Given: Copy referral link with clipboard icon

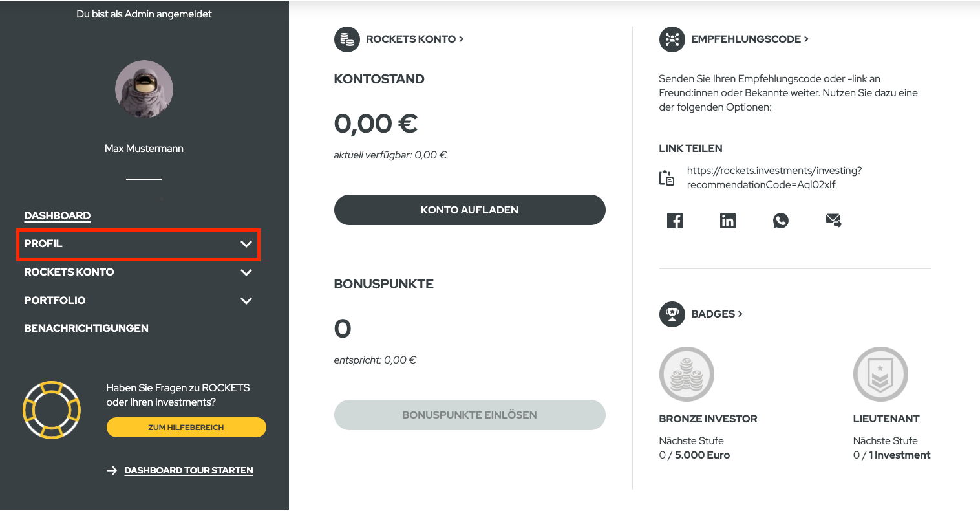Looking at the screenshot, I should pos(666,178).
